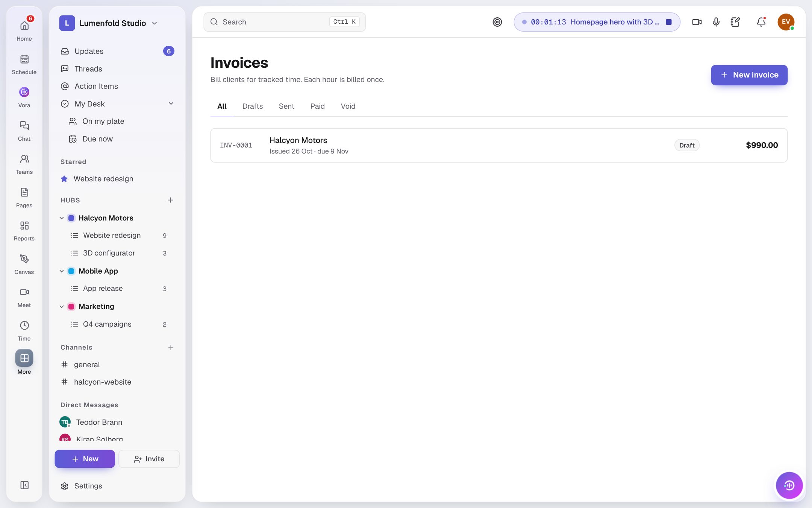812x508 pixels.
Task: Open the Updates inbox
Action: 117,51
